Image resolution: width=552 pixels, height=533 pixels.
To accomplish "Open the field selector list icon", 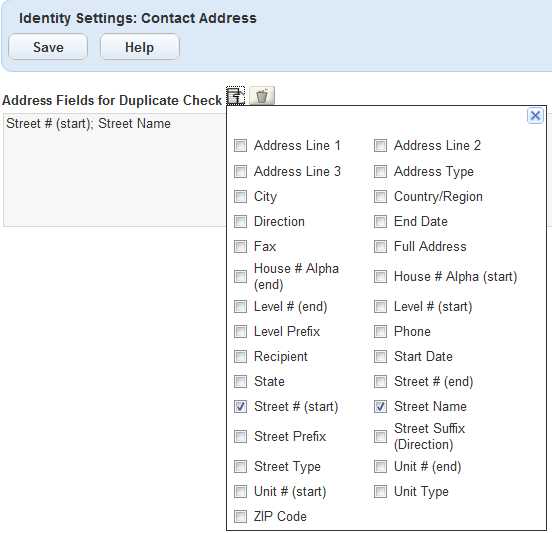I will [235, 95].
